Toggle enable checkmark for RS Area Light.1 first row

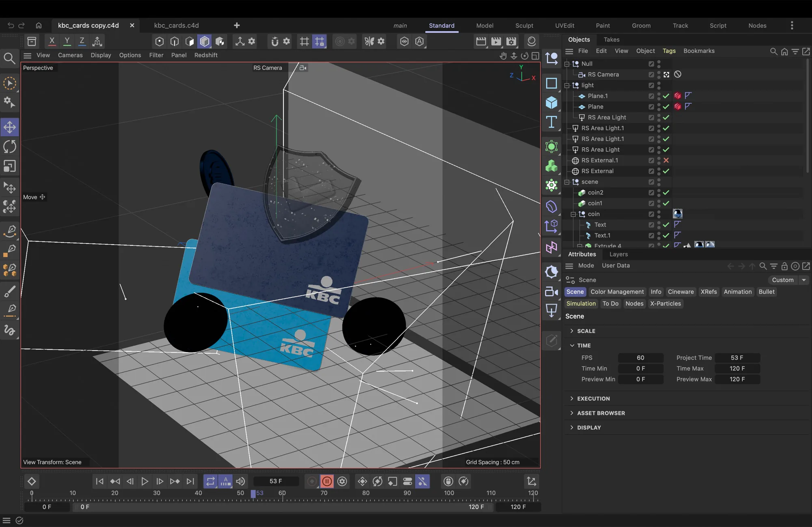coord(666,128)
